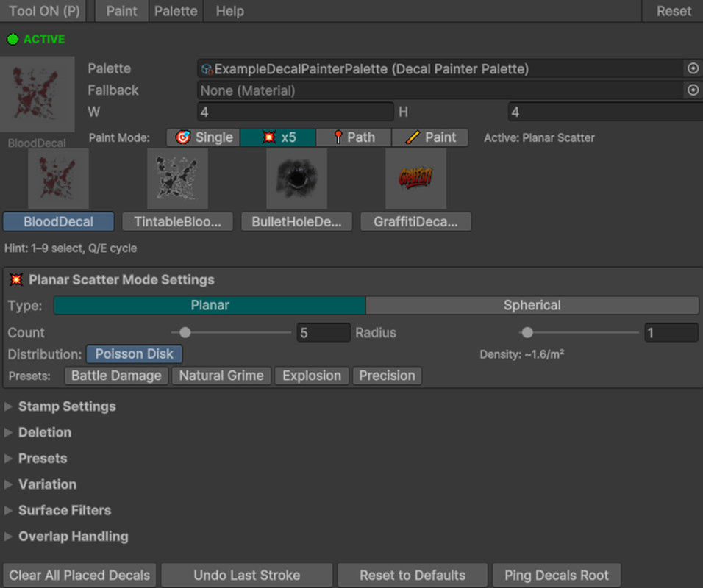The image size is (703, 588).
Task: Open the Palette menu
Action: click(x=176, y=11)
